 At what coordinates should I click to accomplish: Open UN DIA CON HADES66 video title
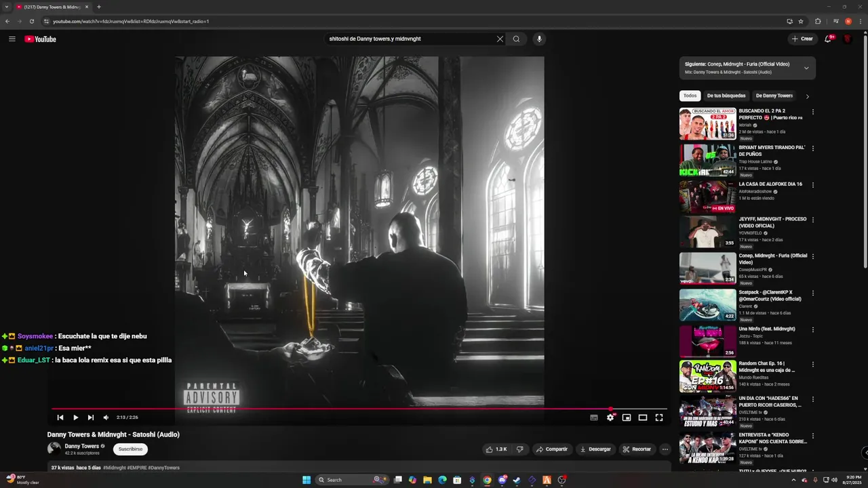[770, 401]
